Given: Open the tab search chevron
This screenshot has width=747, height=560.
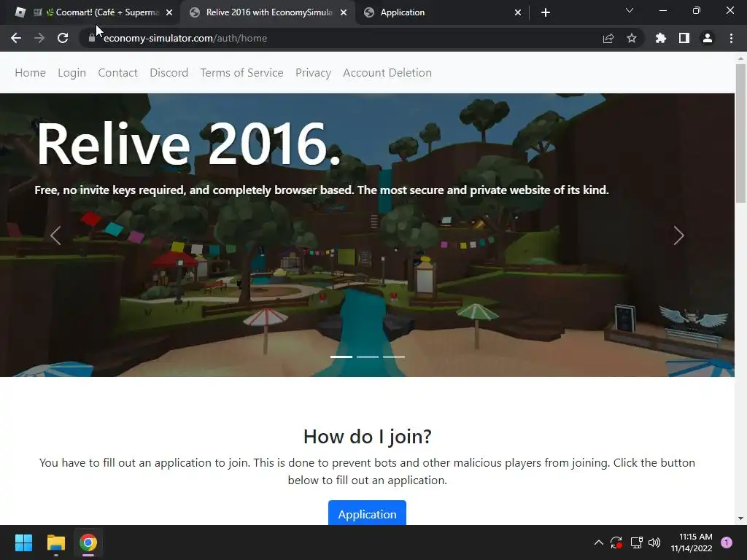Looking at the screenshot, I should (x=630, y=10).
